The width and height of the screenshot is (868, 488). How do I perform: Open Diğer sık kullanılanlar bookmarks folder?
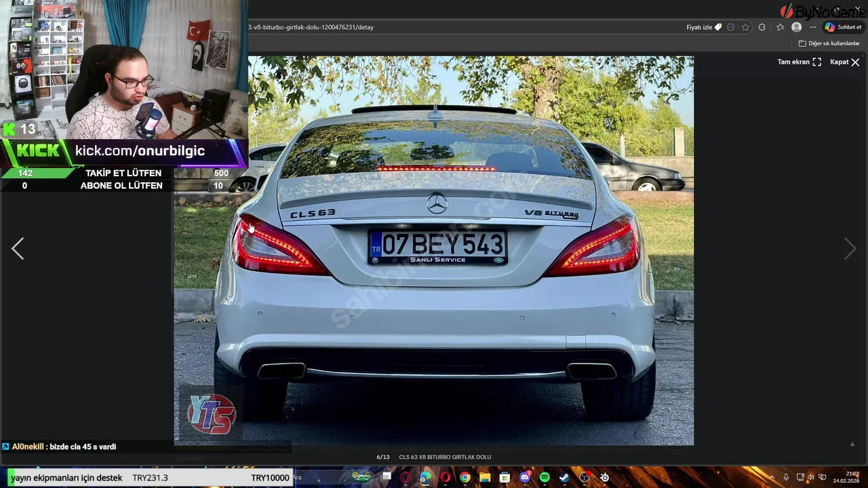tap(829, 43)
